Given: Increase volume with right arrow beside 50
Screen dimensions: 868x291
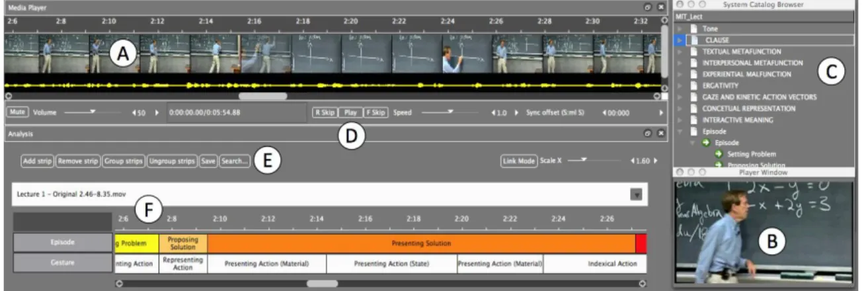Looking at the screenshot, I should point(157,113).
